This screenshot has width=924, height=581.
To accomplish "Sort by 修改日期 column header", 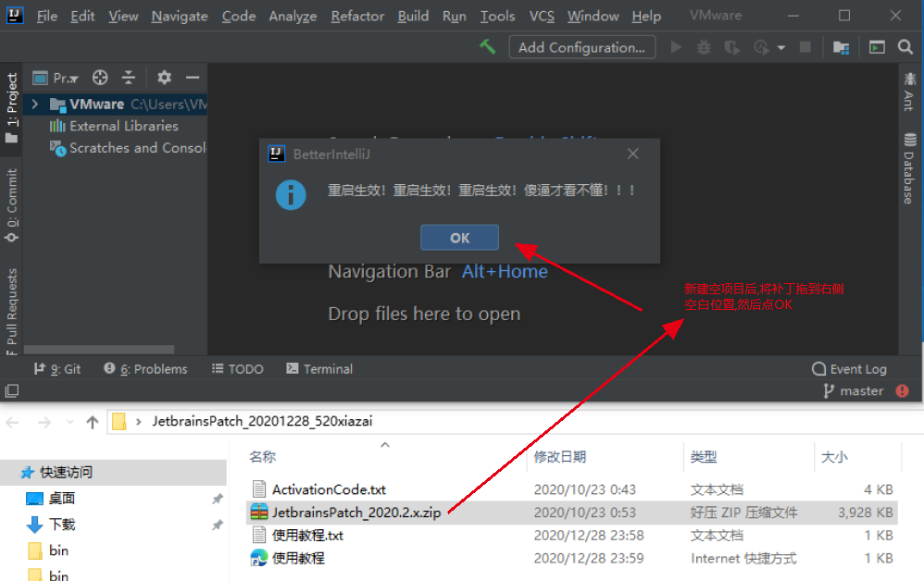I will (x=560, y=457).
